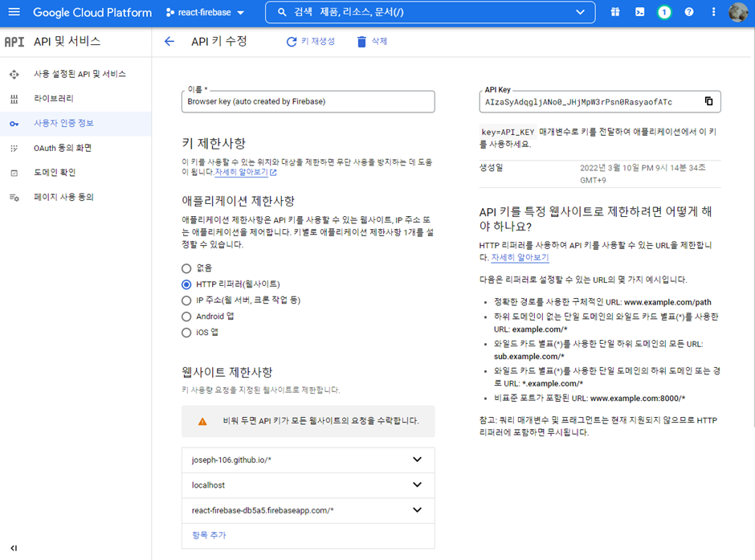Click the name field with Browser key
The image size is (755, 560).
pyautogui.click(x=308, y=101)
